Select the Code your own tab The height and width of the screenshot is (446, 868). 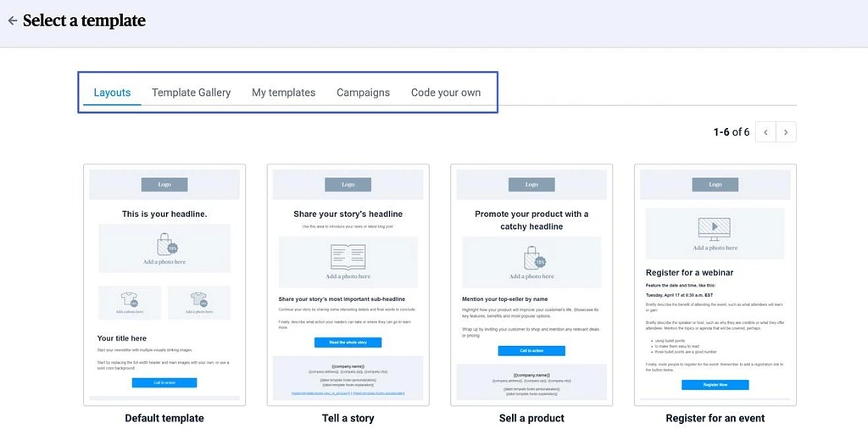[x=446, y=92]
